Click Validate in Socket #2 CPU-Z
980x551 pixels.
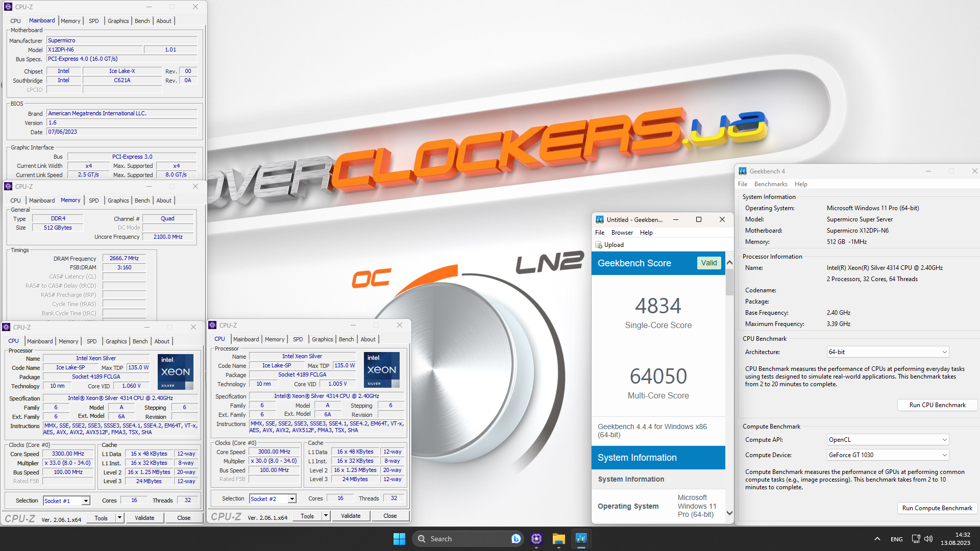pyautogui.click(x=351, y=516)
